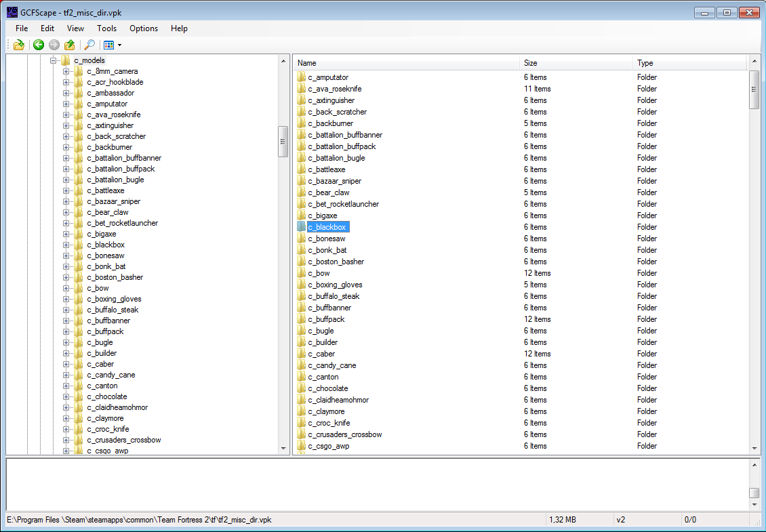
Task: Click c_blackbox folder icon in file list
Action: [x=301, y=227]
